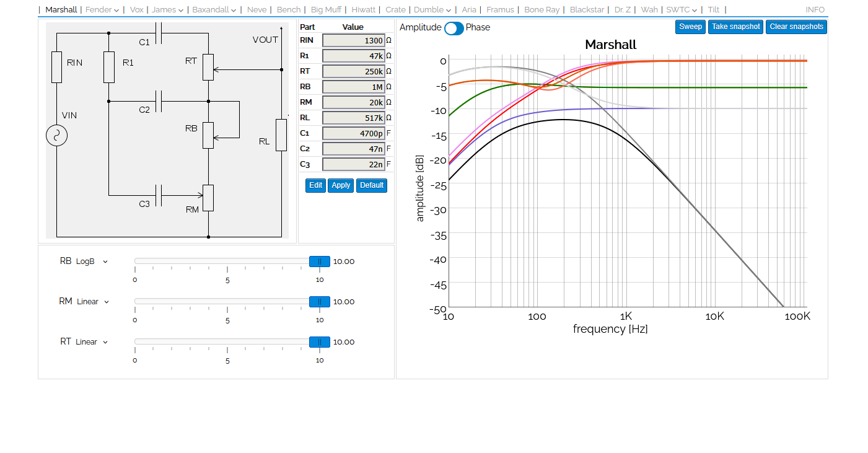Expand the James menu
868x453 pixels.
point(167,10)
